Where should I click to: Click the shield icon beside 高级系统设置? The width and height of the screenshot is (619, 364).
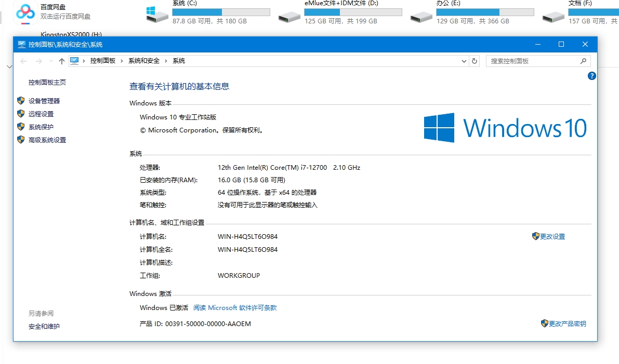[21, 140]
